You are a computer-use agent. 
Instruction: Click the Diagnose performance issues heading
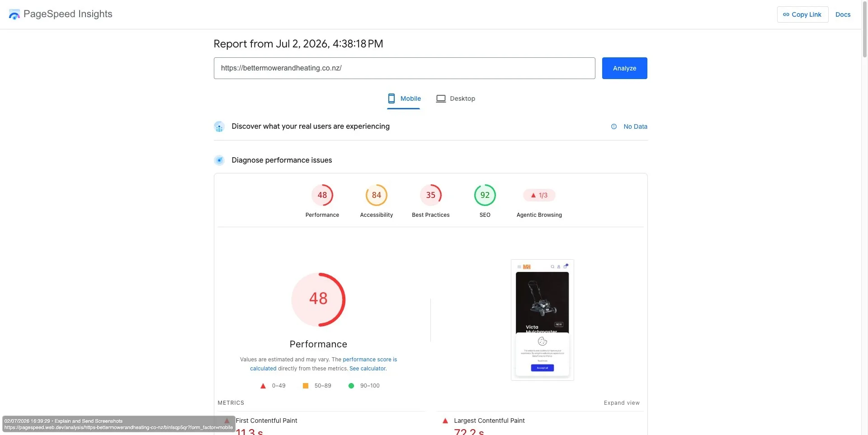[x=282, y=160]
